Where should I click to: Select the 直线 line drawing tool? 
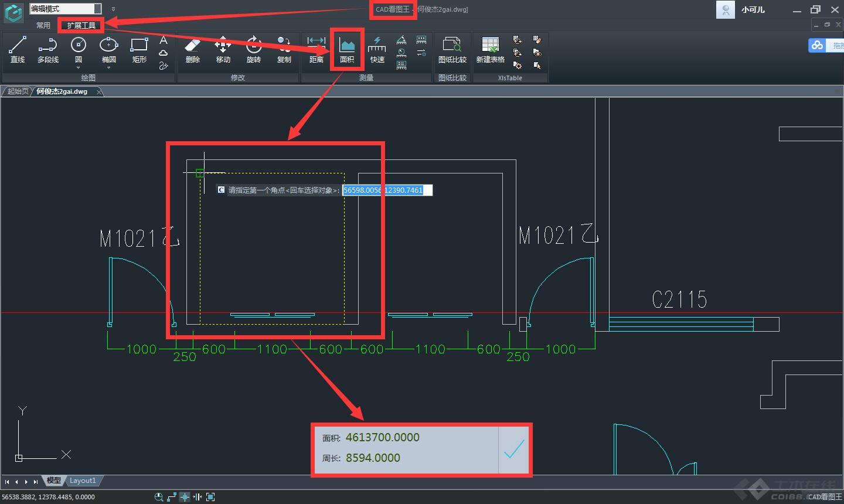pos(17,50)
